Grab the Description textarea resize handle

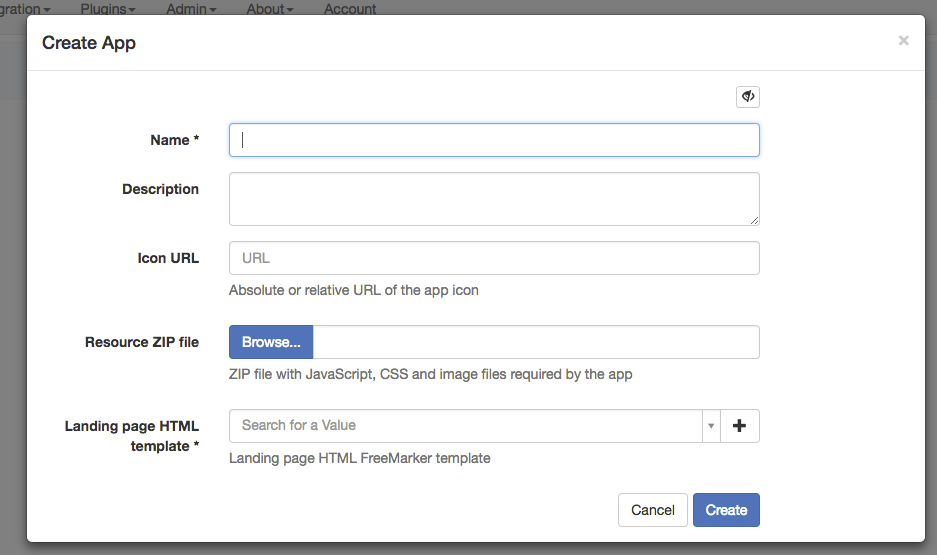754,220
